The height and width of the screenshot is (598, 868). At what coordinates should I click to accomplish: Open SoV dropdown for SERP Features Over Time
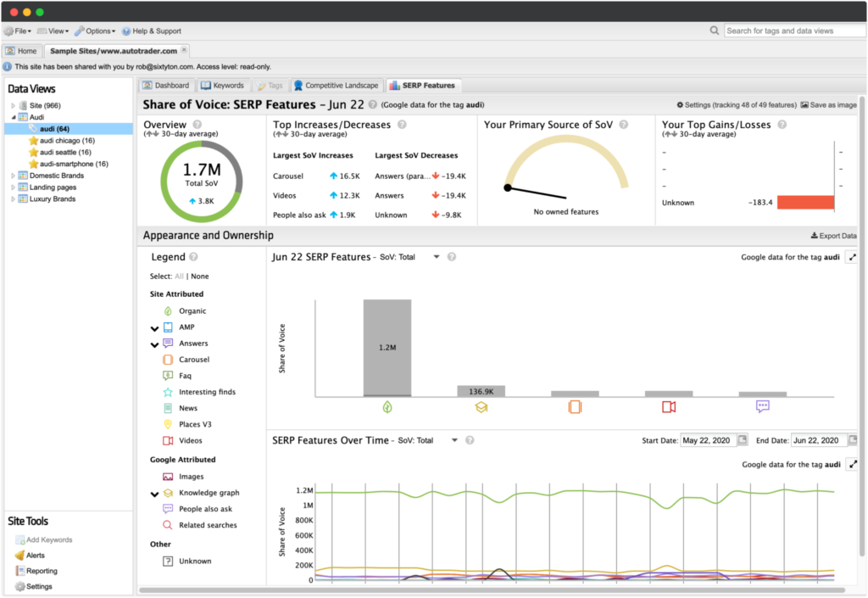coord(454,440)
